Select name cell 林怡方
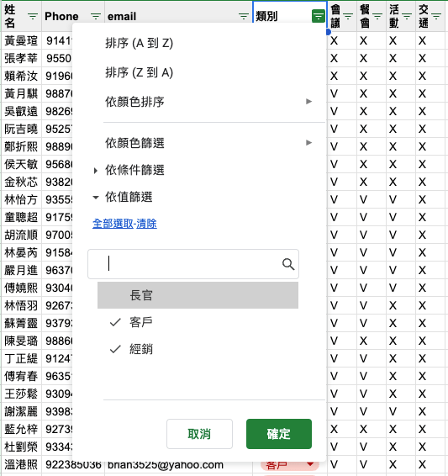Screen dimensions: 448x476 (21, 199)
